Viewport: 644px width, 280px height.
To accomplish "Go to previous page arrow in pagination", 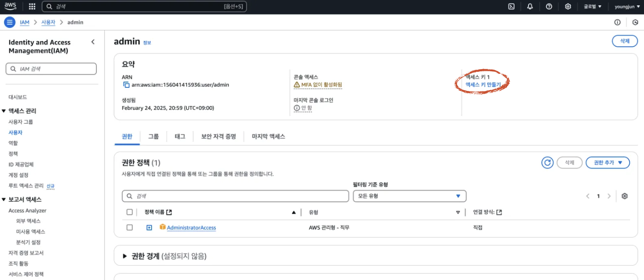I will click(588, 196).
